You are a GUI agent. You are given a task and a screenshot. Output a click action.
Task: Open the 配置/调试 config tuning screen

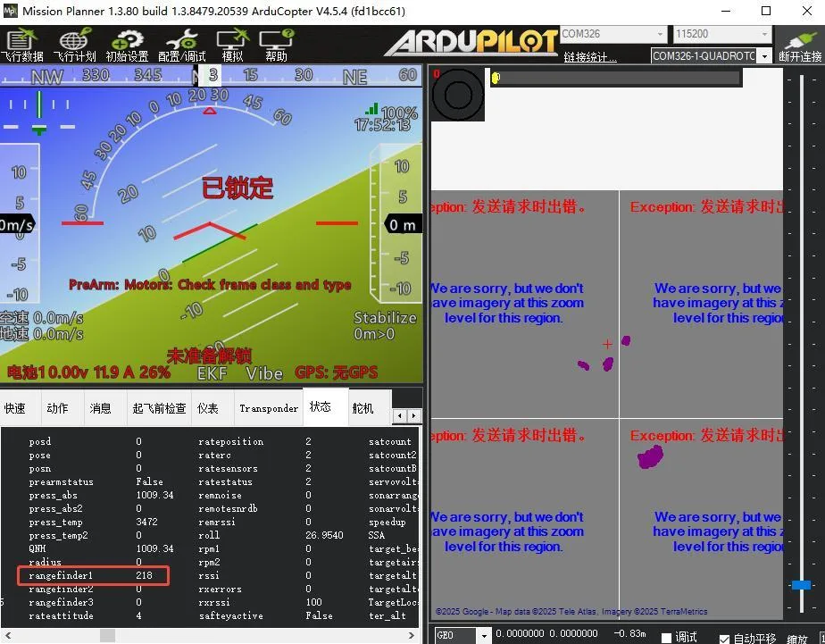(x=182, y=46)
